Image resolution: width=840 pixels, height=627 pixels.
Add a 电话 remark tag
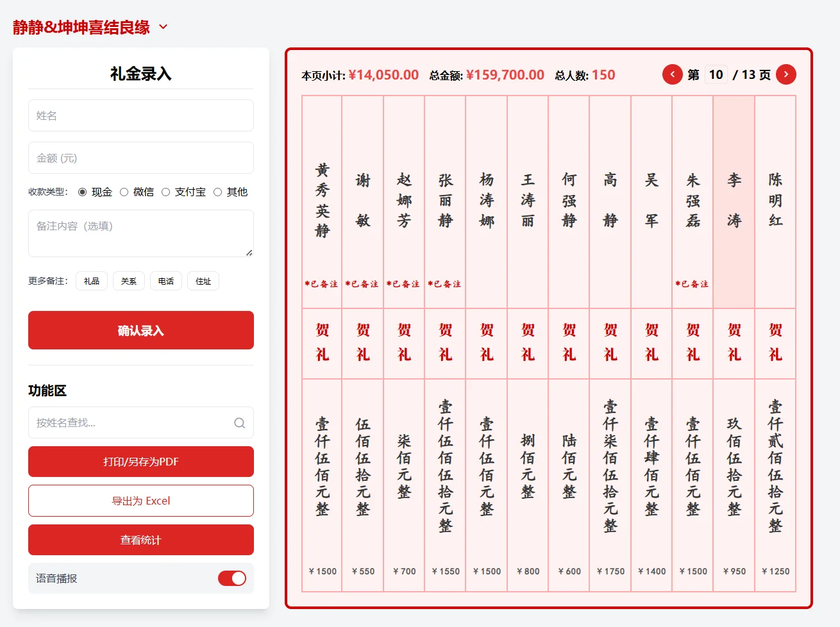pyautogui.click(x=165, y=281)
